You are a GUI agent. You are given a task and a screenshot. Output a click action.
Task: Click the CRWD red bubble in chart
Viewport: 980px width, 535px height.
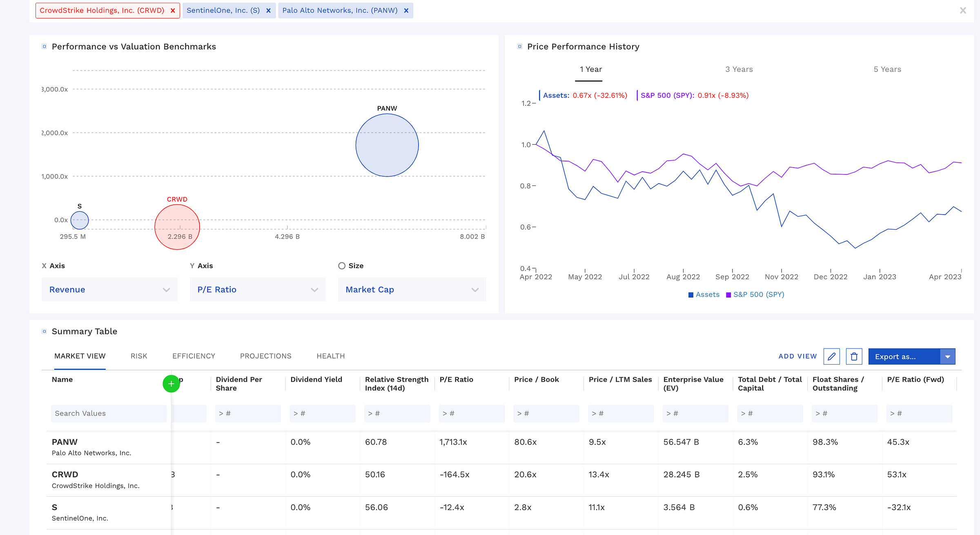point(177,227)
